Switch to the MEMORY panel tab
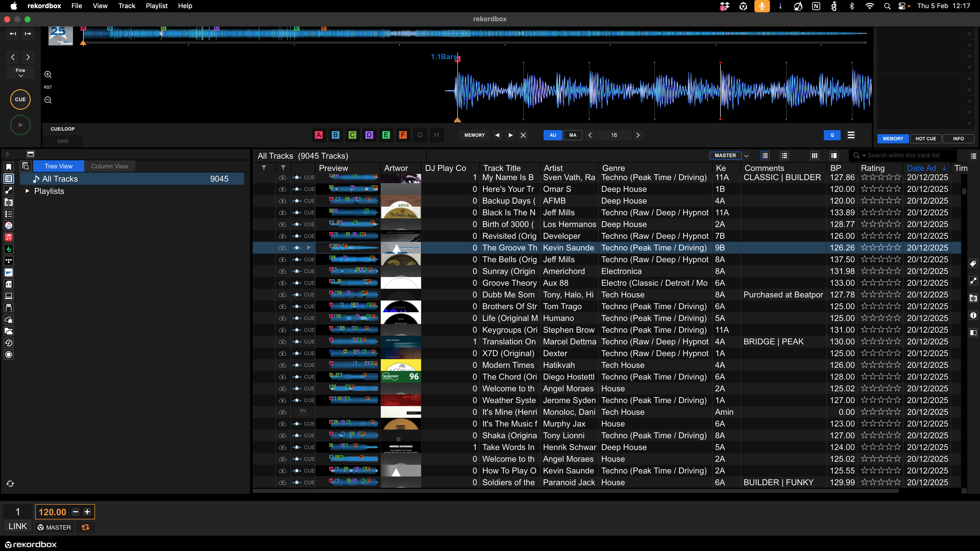Image resolution: width=980 pixels, height=551 pixels. pos(893,139)
